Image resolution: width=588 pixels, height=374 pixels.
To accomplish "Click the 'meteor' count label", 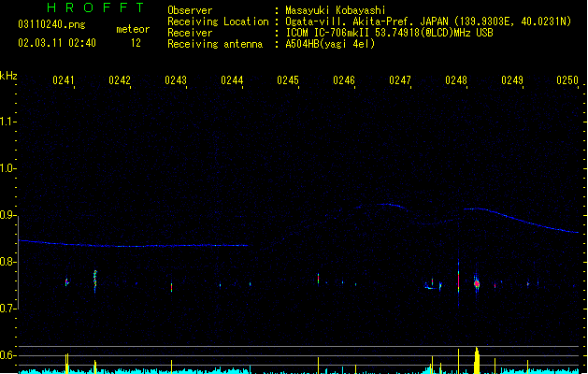I will (133, 29).
